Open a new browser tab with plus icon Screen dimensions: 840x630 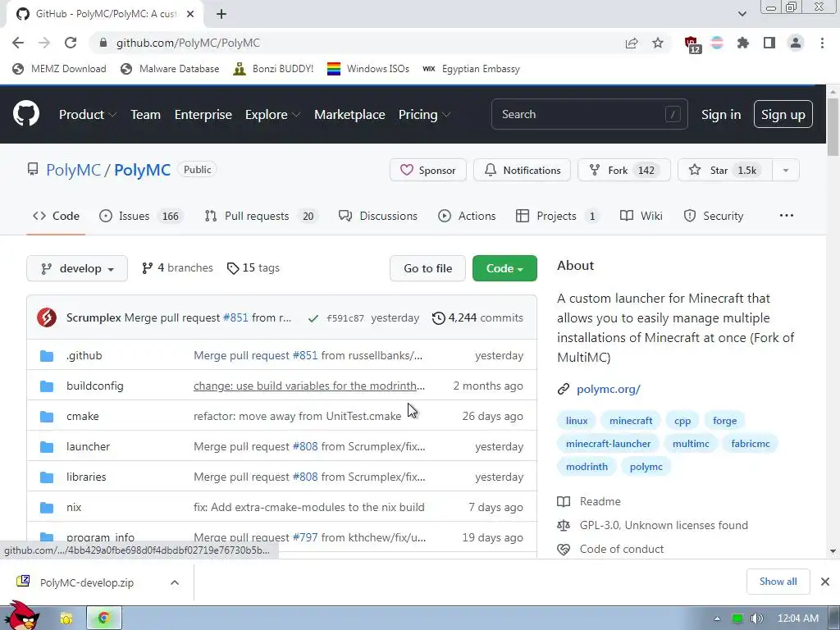click(x=221, y=14)
